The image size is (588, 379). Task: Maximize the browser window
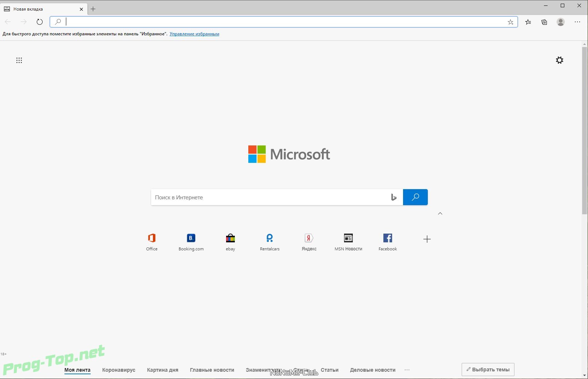(563, 5)
